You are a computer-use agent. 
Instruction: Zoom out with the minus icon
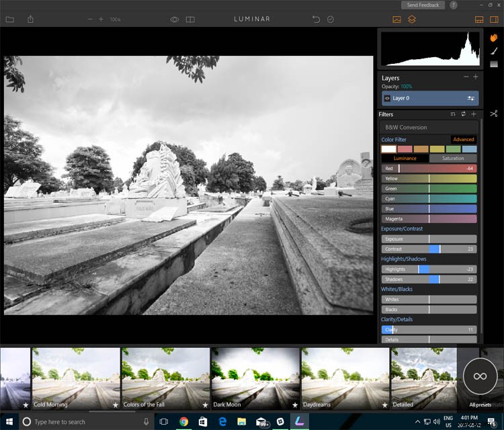pos(90,19)
